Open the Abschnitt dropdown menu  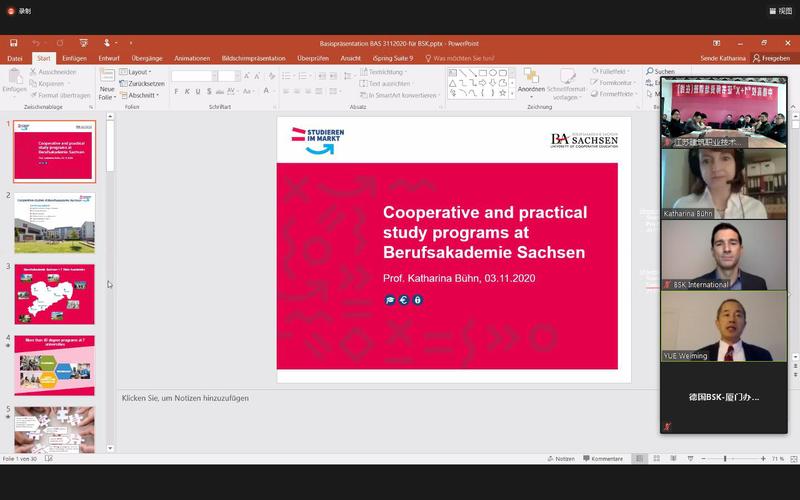pos(142,95)
